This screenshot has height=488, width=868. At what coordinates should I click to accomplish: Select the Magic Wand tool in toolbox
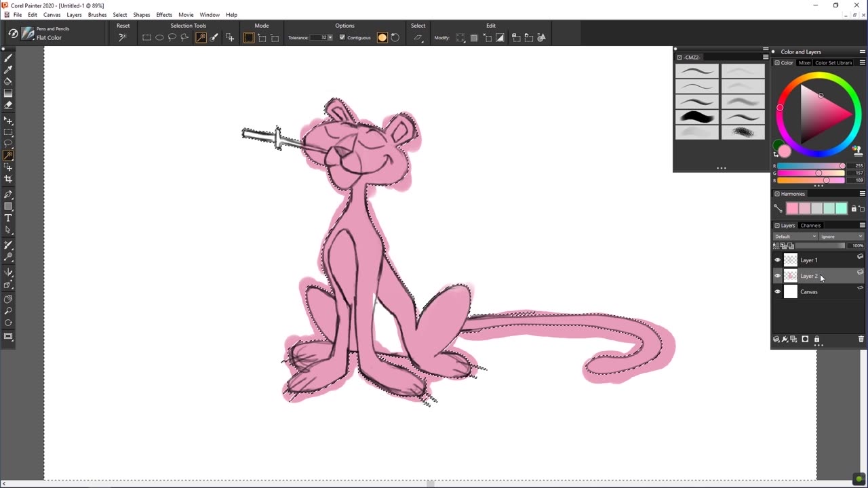(x=8, y=156)
